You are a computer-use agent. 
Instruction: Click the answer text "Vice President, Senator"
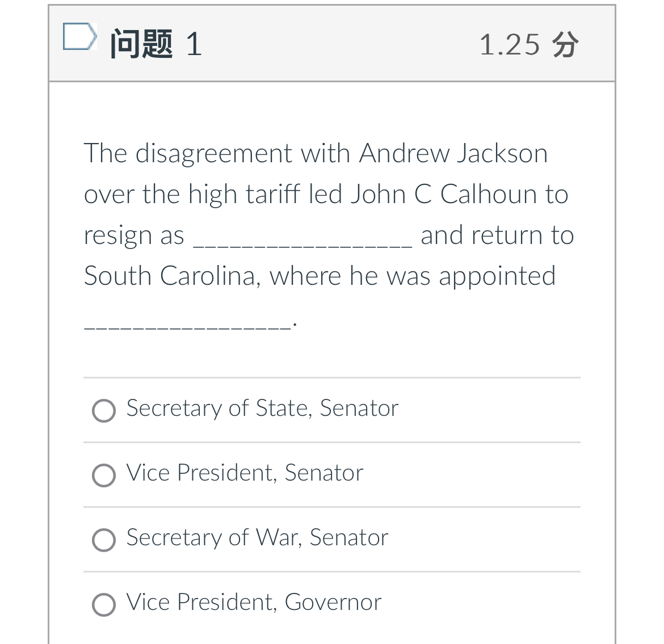(244, 473)
